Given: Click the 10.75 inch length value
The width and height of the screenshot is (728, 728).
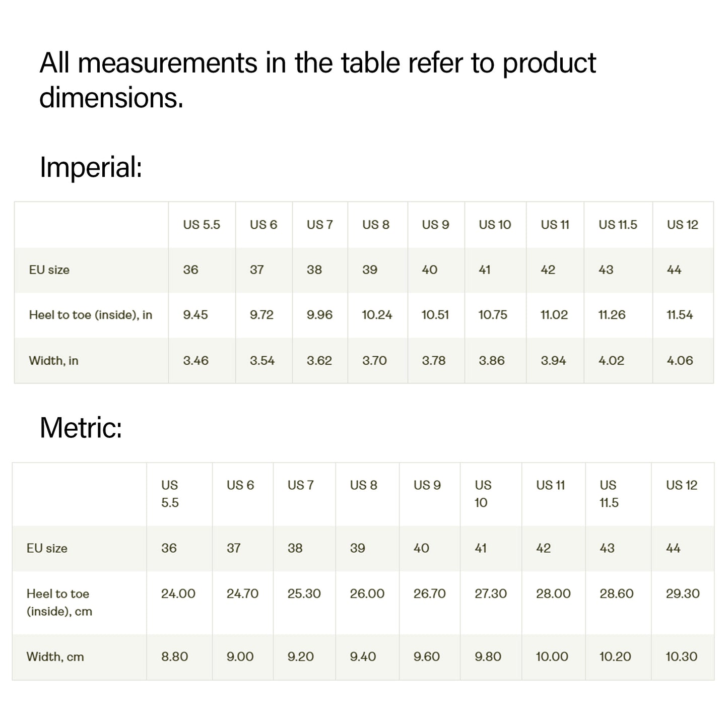Looking at the screenshot, I should (493, 315).
